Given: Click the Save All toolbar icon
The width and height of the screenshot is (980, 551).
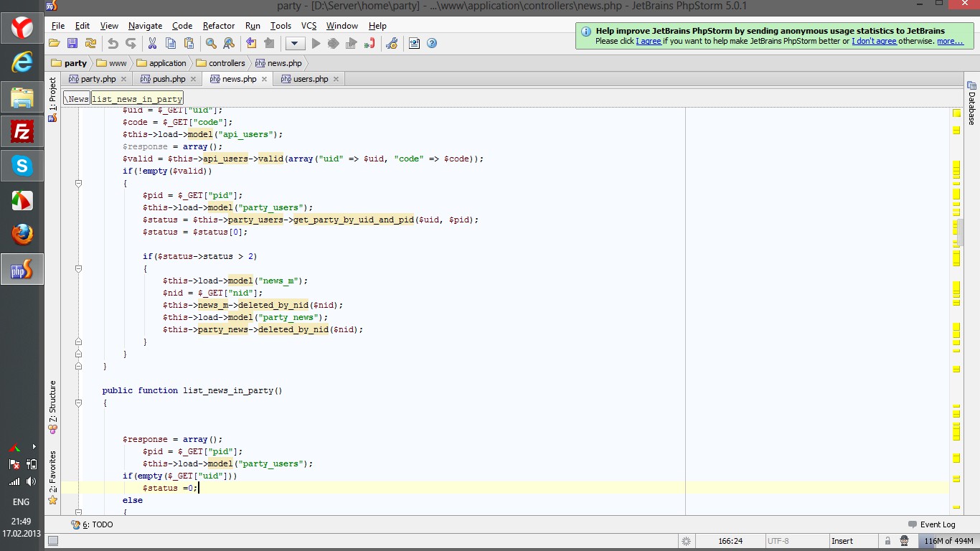Looking at the screenshot, I should click(72, 44).
